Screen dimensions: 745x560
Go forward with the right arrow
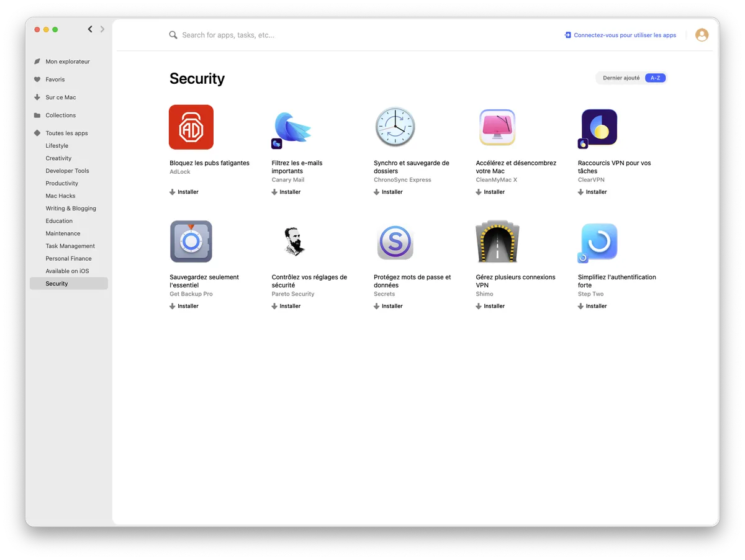[102, 29]
